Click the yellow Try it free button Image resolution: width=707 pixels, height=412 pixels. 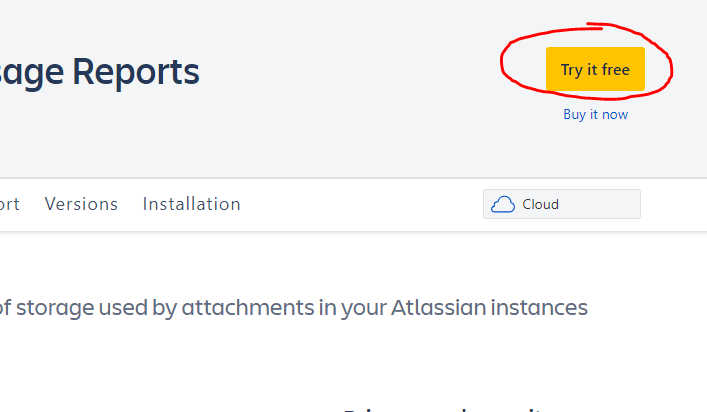click(x=595, y=69)
